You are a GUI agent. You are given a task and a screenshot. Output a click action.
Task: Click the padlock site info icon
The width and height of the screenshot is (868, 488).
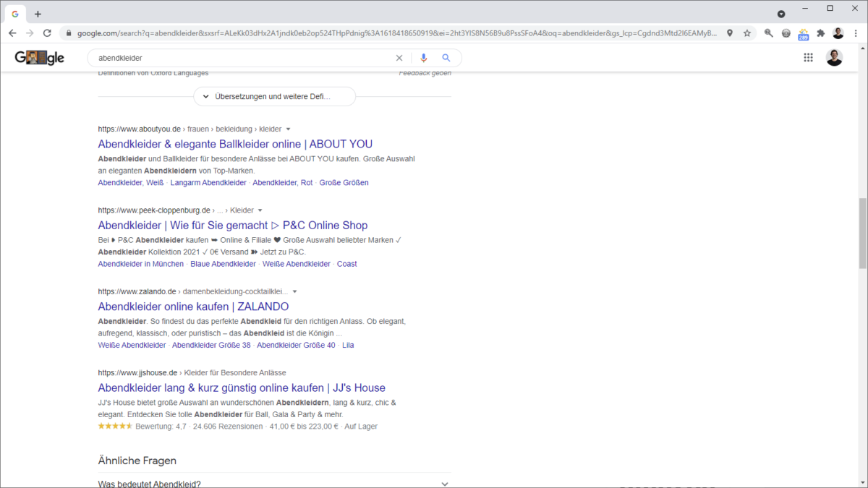(x=69, y=33)
